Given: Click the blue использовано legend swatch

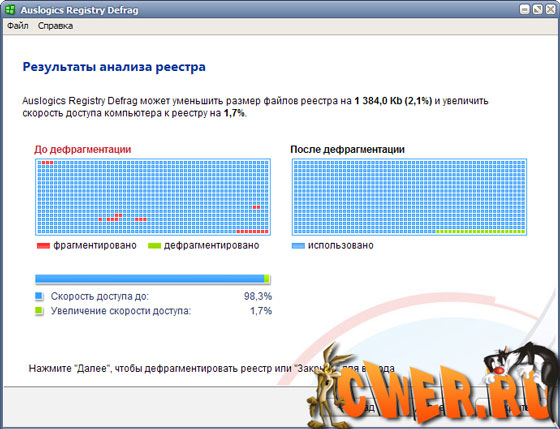Looking at the screenshot, I should (298, 246).
